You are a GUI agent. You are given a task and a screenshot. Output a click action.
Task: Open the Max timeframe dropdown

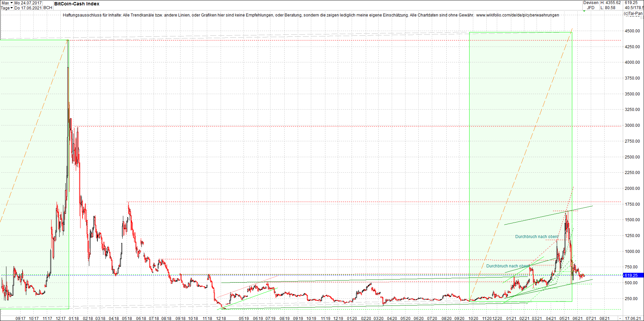pyautogui.click(x=6, y=3)
